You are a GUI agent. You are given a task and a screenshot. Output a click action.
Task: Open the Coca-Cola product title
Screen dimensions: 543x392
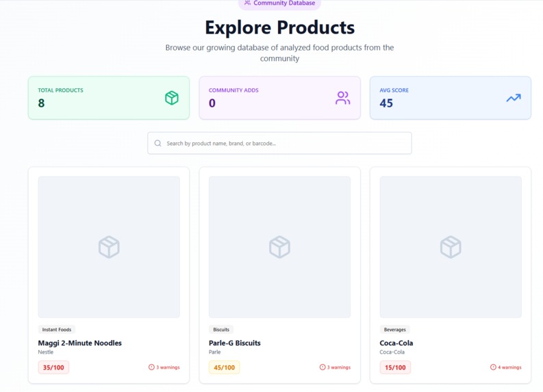click(x=396, y=343)
